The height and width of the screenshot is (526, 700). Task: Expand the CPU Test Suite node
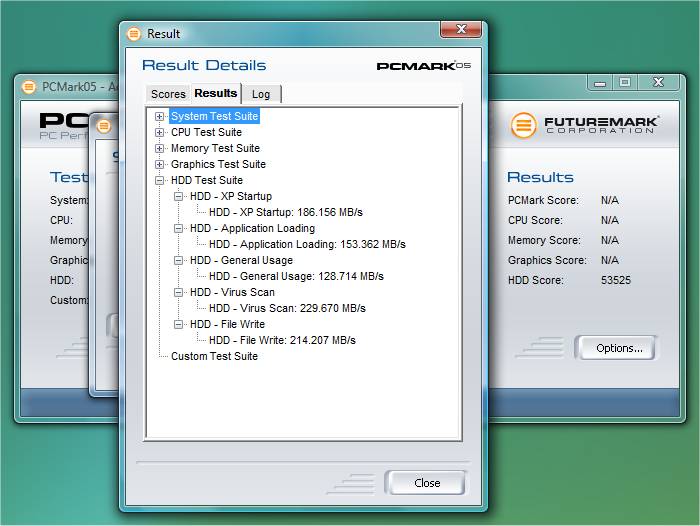click(159, 133)
